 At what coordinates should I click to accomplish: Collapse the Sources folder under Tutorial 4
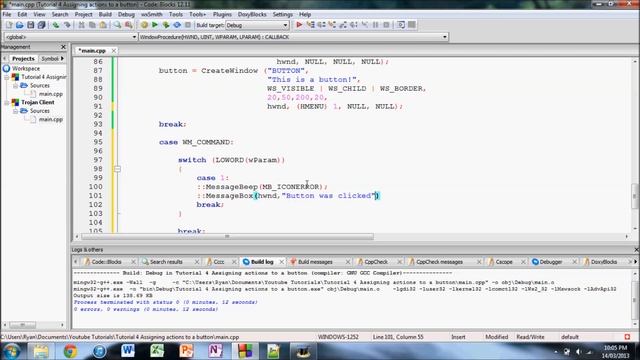pos(15,85)
